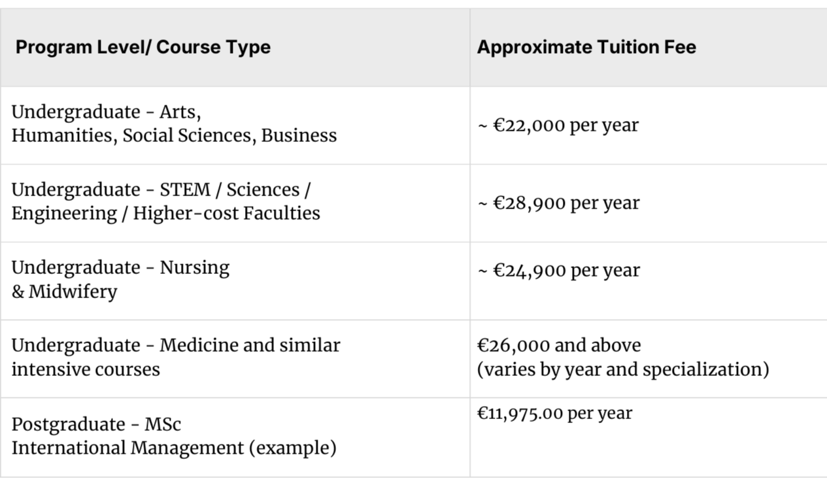Click 'Undergraduate - Medicine and similar' line
This screenshot has width=827, height=504.
pyautogui.click(x=176, y=345)
